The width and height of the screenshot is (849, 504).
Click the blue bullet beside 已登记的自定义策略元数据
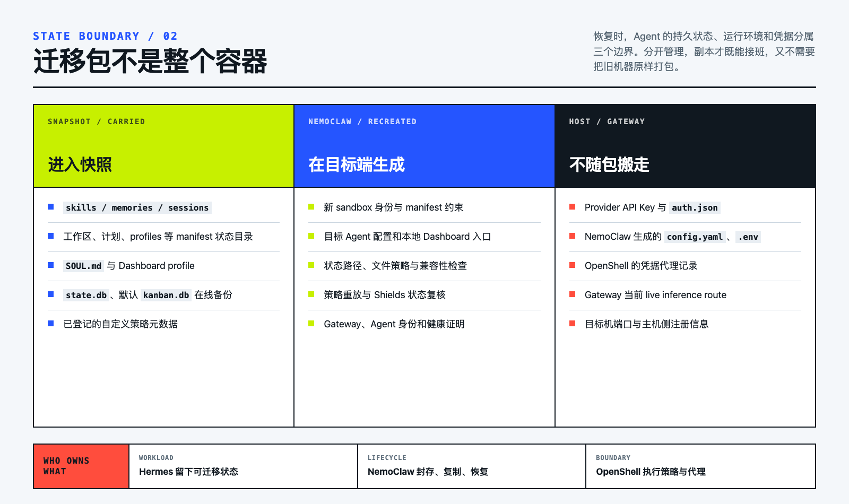[51, 324]
